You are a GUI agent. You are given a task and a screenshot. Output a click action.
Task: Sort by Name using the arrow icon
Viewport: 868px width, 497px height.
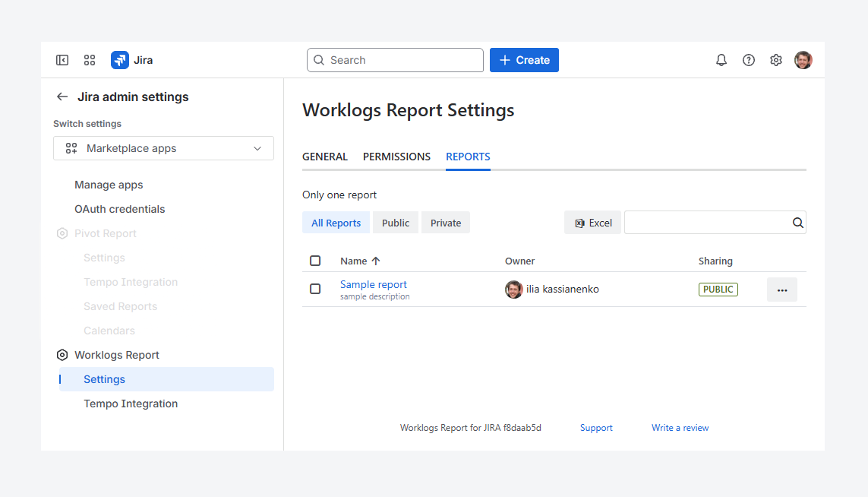pyautogui.click(x=376, y=261)
